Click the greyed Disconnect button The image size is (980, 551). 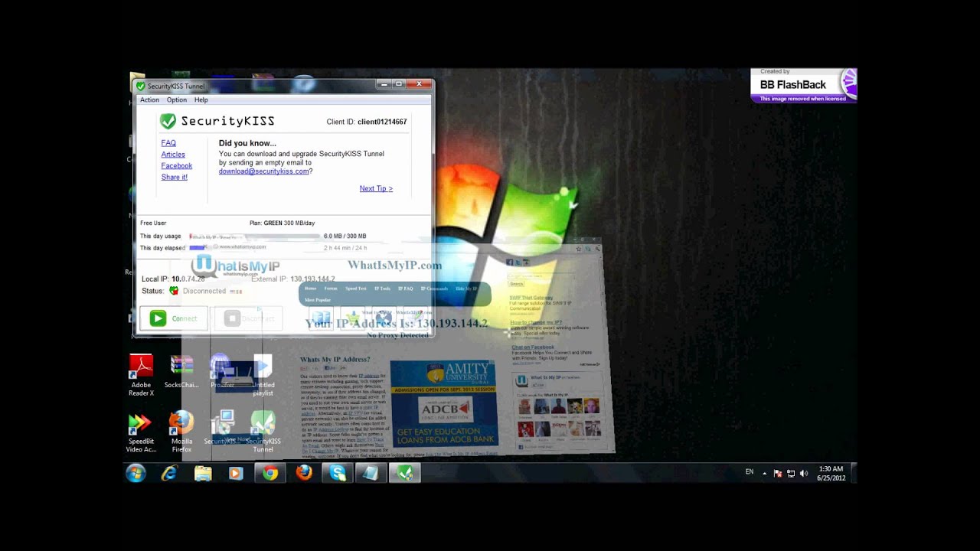pos(248,318)
